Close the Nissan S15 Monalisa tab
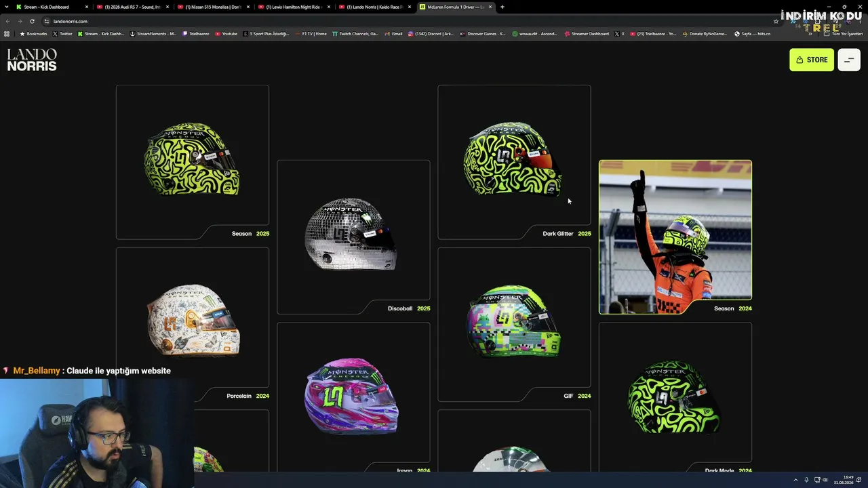Image resolution: width=868 pixels, height=488 pixels. (x=248, y=7)
